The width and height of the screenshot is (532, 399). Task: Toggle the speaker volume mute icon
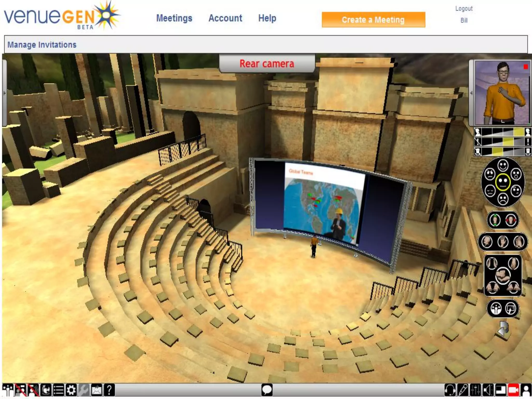pyautogui.click(x=488, y=390)
